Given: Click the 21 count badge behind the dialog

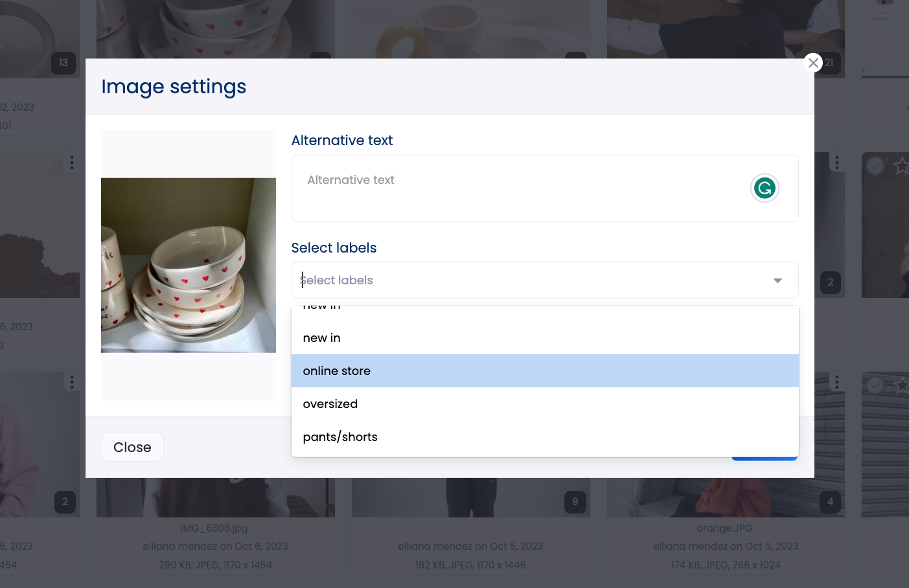Looking at the screenshot, I should click(830, 63).
